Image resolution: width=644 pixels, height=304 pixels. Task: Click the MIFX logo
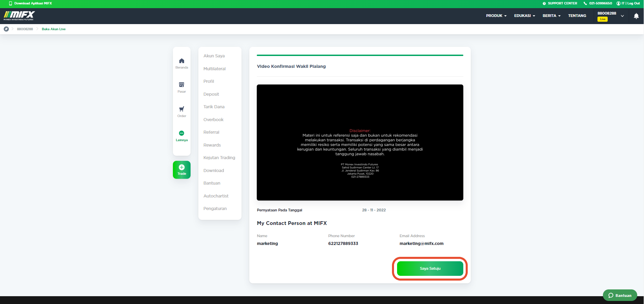click(19, 16)
